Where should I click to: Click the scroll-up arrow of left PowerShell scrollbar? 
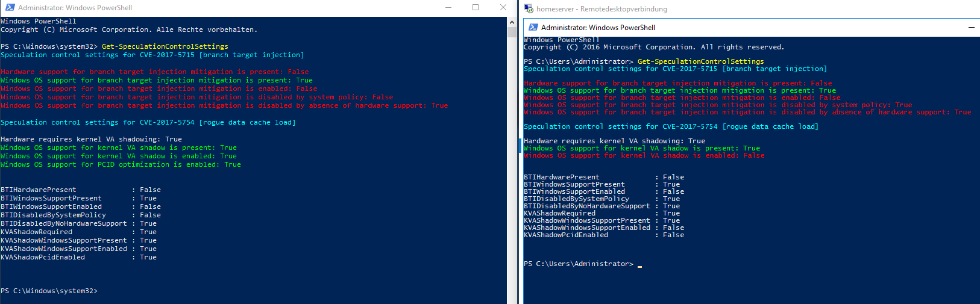point(512,22)
